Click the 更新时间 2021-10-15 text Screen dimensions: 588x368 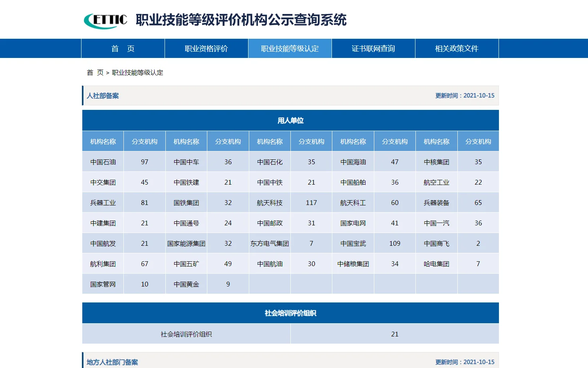coord(464,96)
